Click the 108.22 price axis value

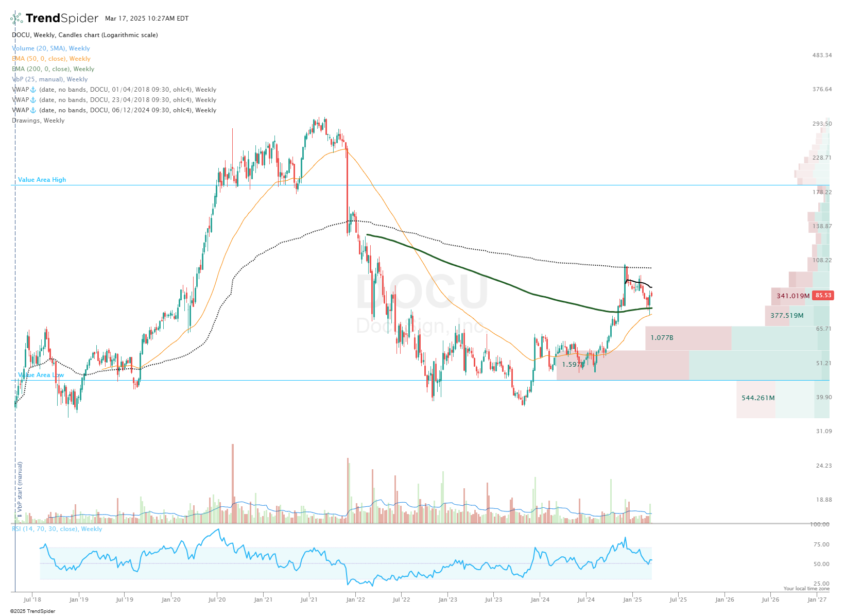(x=822, y=260)
